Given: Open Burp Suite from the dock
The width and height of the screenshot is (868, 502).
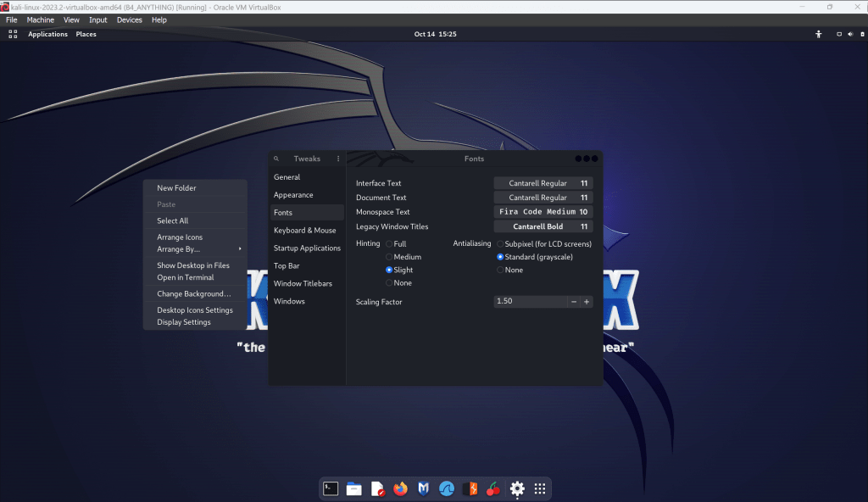Looking at the screenshot, I should (470, 488).
